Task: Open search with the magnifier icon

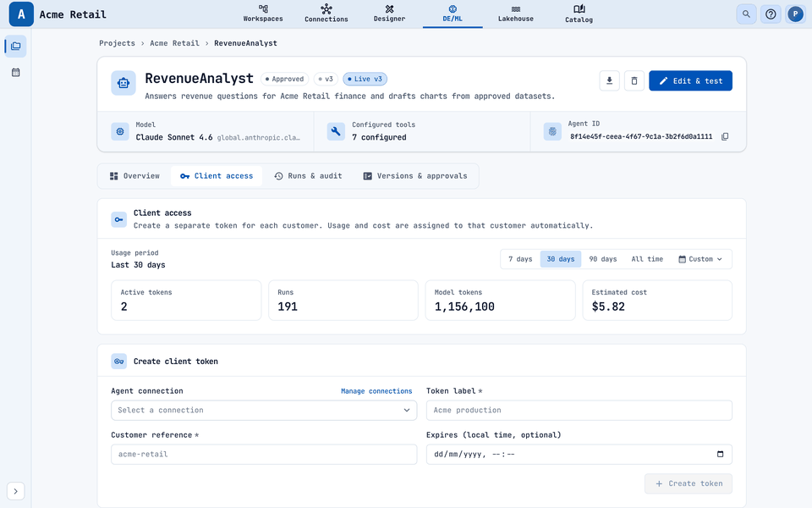Action: point(746,14)
